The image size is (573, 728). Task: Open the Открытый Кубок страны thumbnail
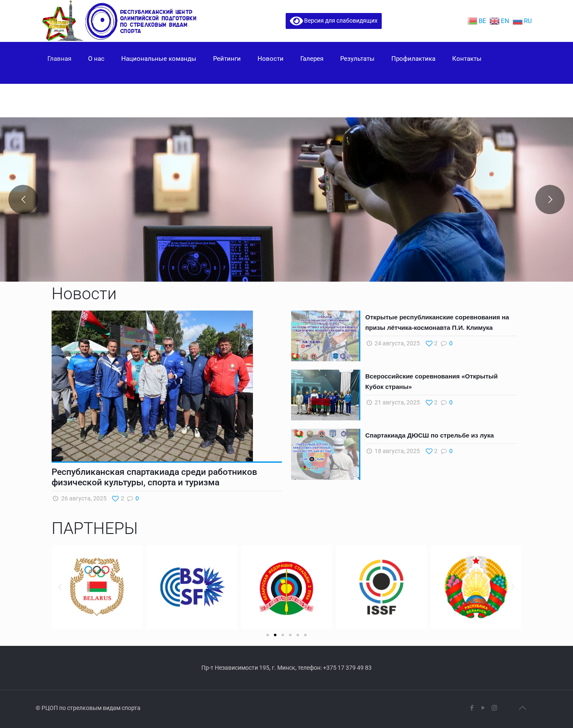325,395
